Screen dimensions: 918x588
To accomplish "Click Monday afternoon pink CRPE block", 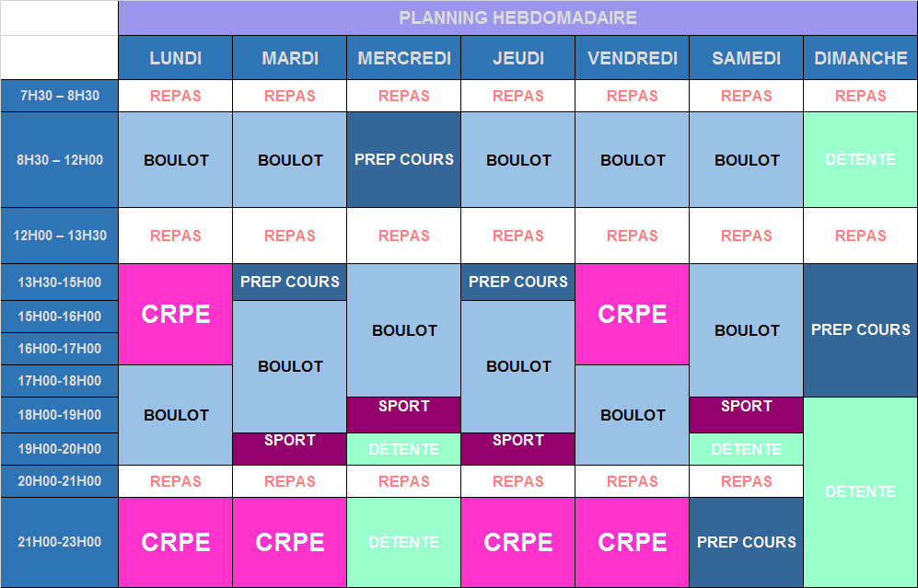I will tap(176, 314).
